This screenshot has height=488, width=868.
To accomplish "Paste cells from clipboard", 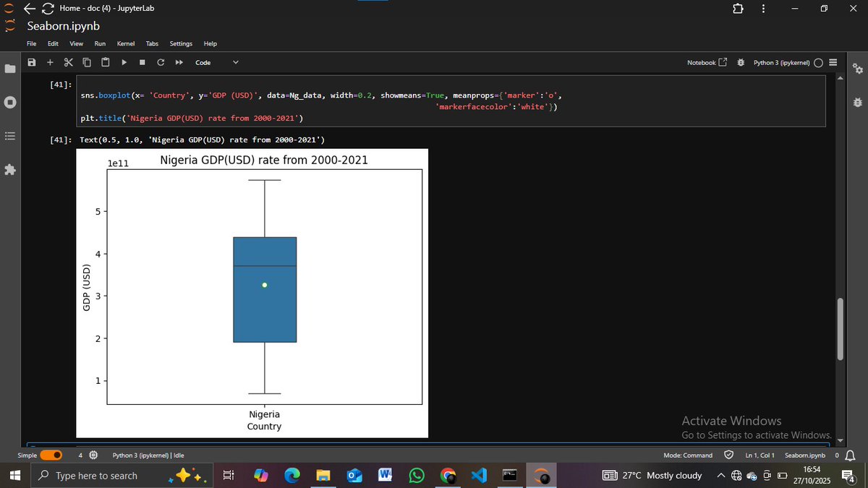I will click(105, 62).
